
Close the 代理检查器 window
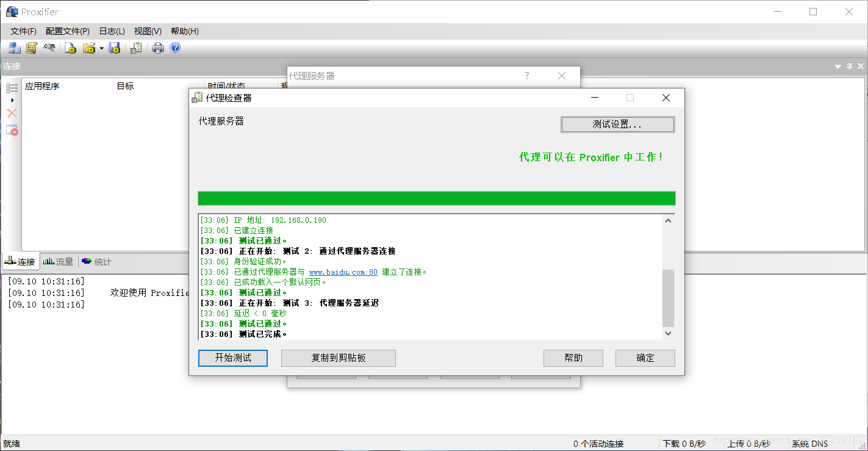point(666,98)
